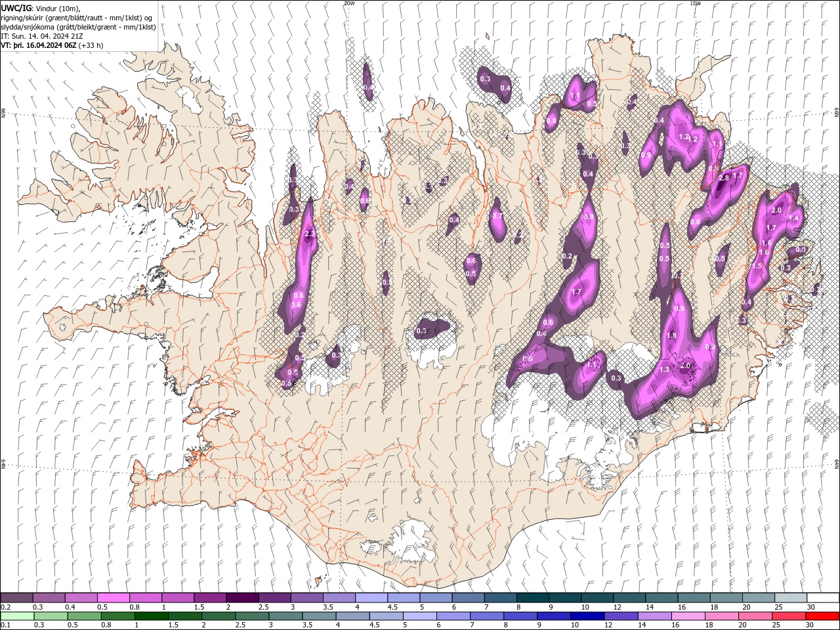Click the '20W' longitude label on top edge
The height and width of the screenshot is (630, 840).
(348, 3)
